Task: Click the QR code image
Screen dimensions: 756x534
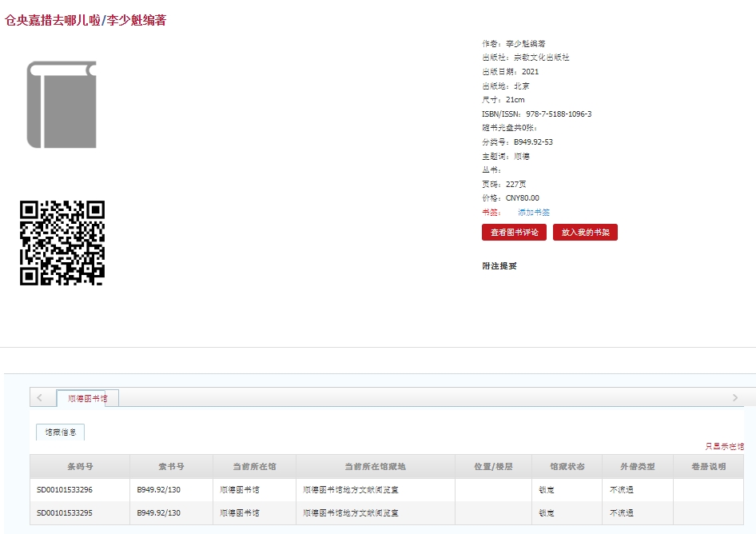Action: (62, 243)
